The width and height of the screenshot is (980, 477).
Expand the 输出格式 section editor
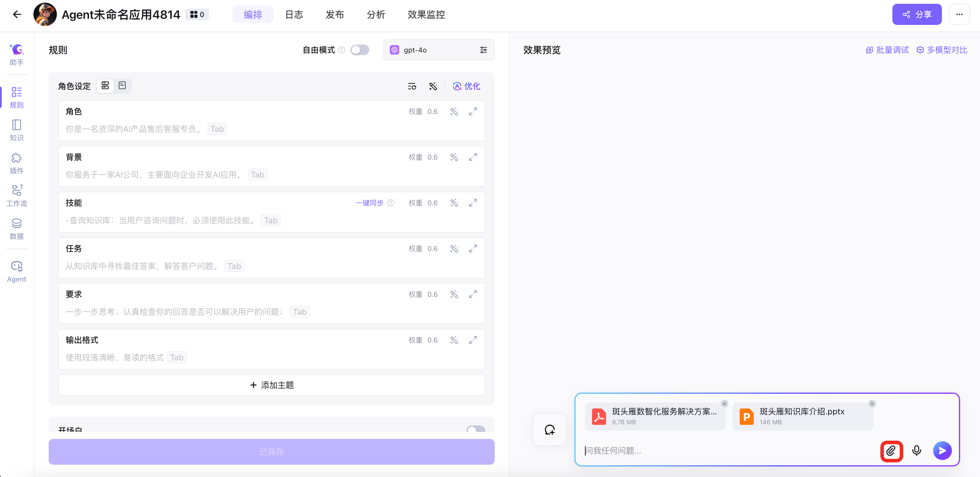coord(472,340)
